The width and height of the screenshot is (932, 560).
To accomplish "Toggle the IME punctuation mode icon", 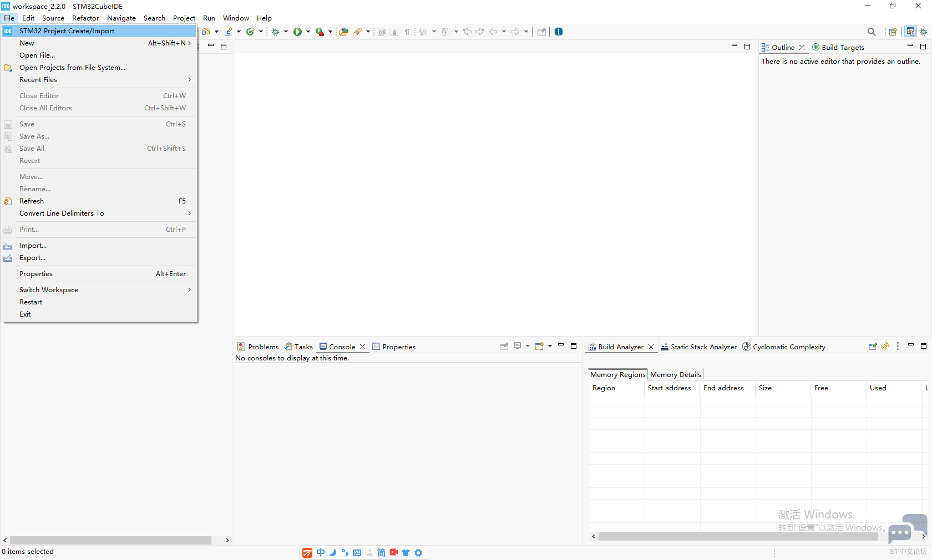I will 345,552.
